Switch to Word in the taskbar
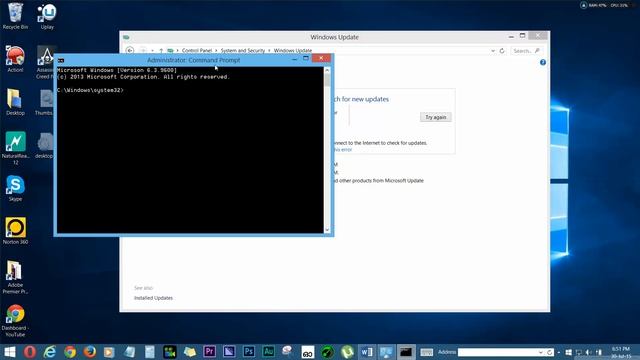 (367, 352)
